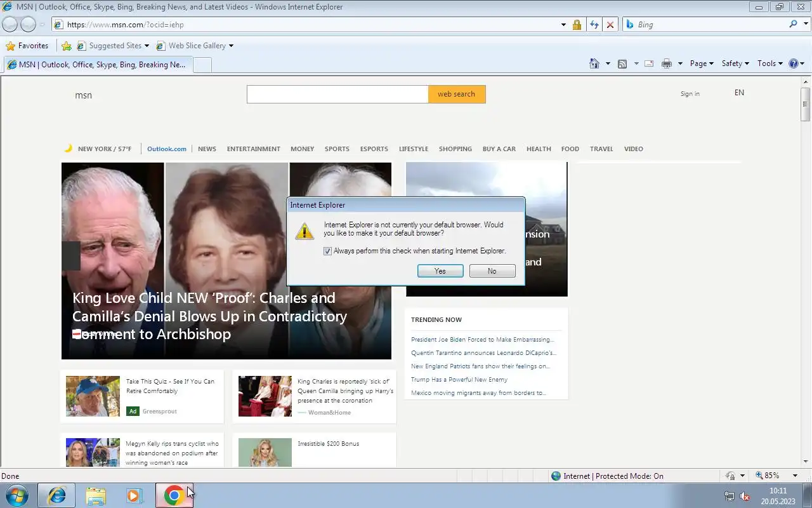Go to the SPORTS section
This screenshot has height=508, width=812.
337,149
